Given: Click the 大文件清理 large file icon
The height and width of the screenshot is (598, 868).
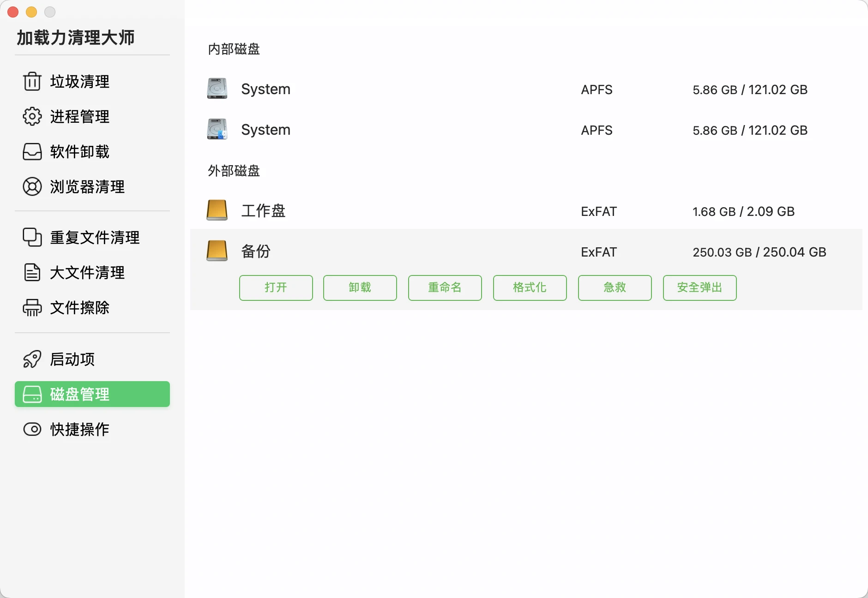Looking at the screenshot, I should (31, 272).
